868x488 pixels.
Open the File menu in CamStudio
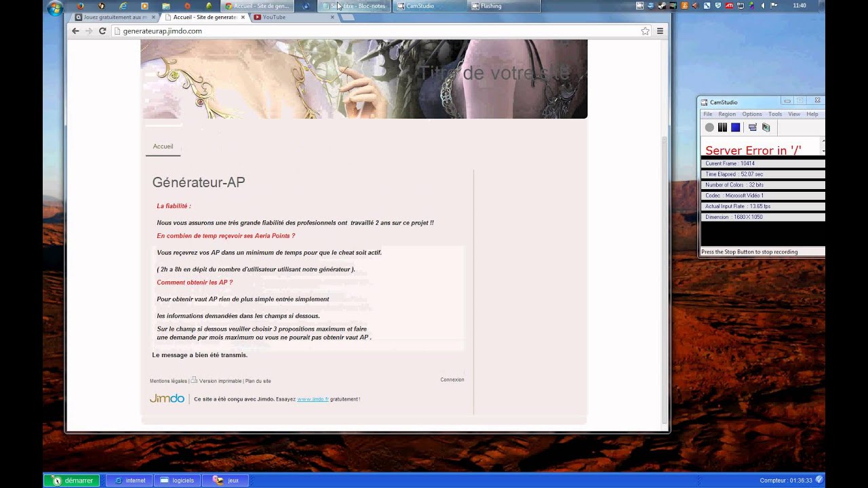[x=707, y=114]
